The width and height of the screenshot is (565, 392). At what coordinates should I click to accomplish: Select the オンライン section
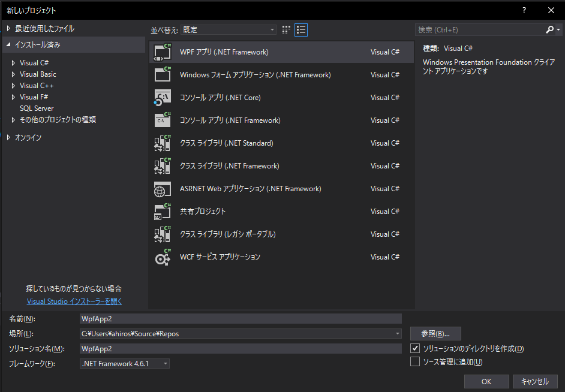pos(28,137)
